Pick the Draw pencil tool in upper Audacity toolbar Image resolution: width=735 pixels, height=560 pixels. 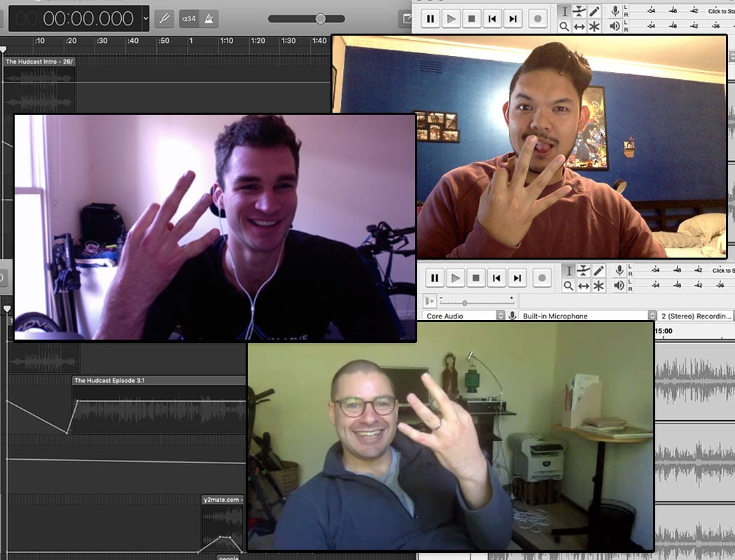tap(594, 11)
